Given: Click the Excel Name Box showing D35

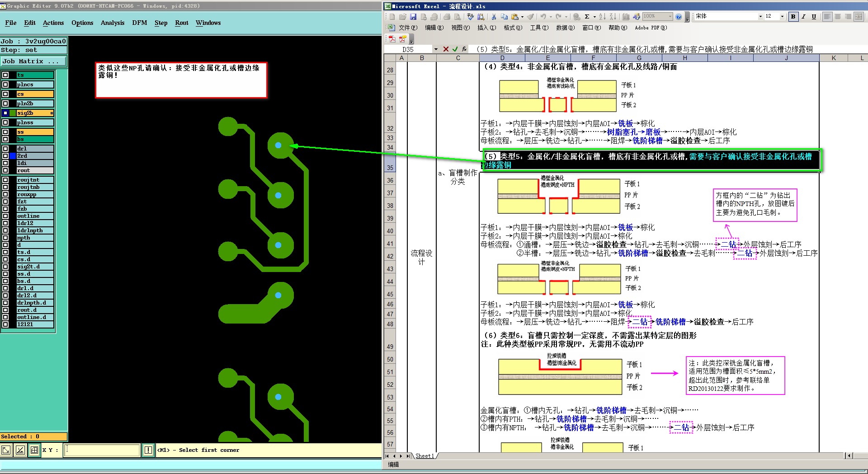Looking at the screenshot, I should point(409,49).
